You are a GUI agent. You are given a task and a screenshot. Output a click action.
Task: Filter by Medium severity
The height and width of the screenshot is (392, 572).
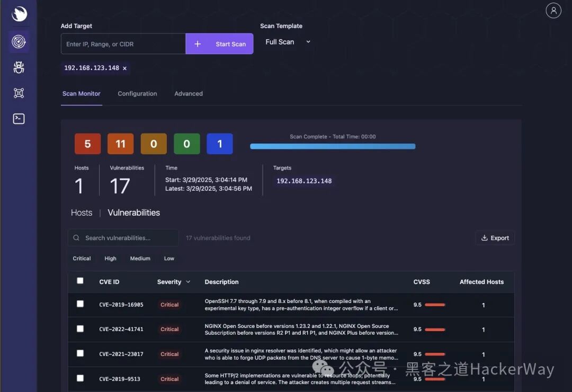pos(140,259)
